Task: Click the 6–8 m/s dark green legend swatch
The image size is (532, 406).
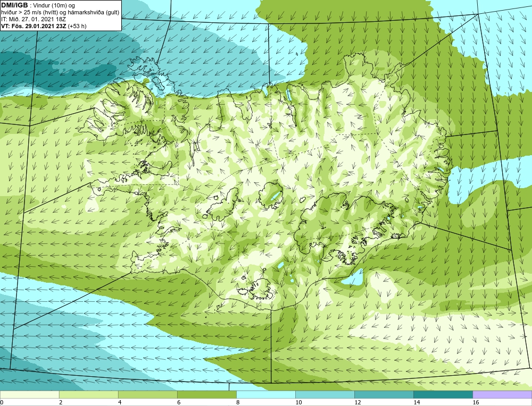Action: [x=206, y=394]
